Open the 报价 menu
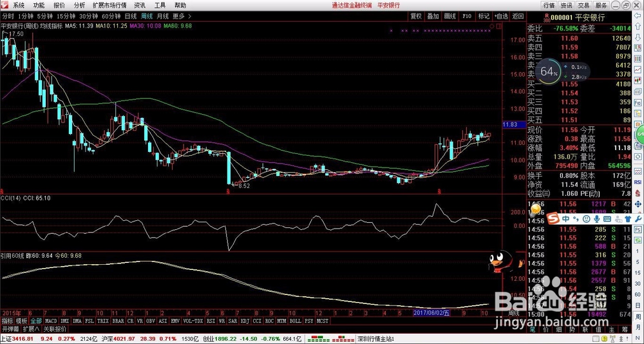This screenshot has height=344, width=644. click(59, 5)
